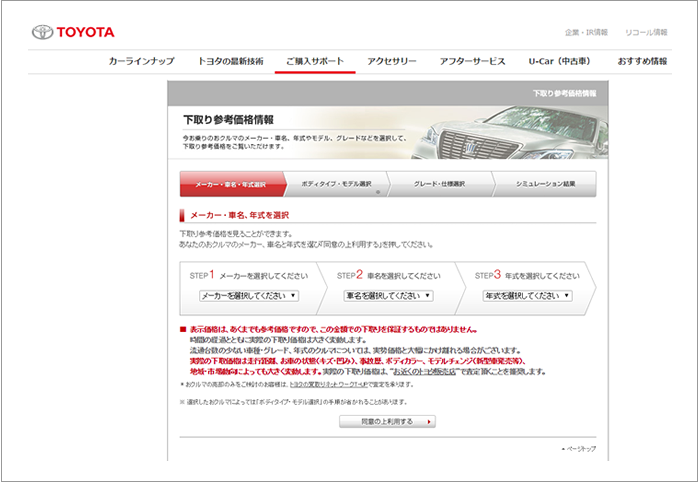This screenshot has width=700, height=483.
Task: Click the ページトップ link
Action: tap(580, 449)
